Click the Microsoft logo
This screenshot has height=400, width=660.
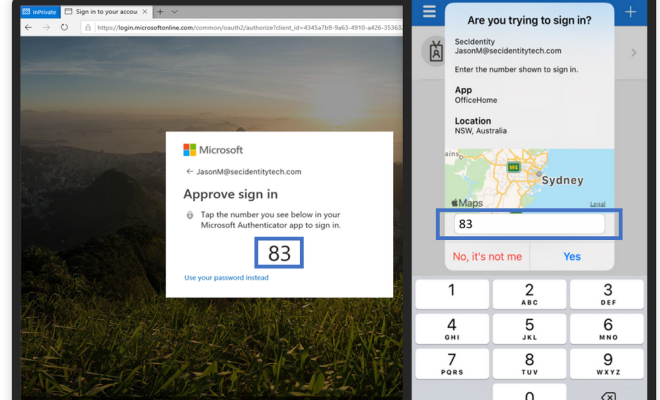pyautogui.click(x=213, y=150)
